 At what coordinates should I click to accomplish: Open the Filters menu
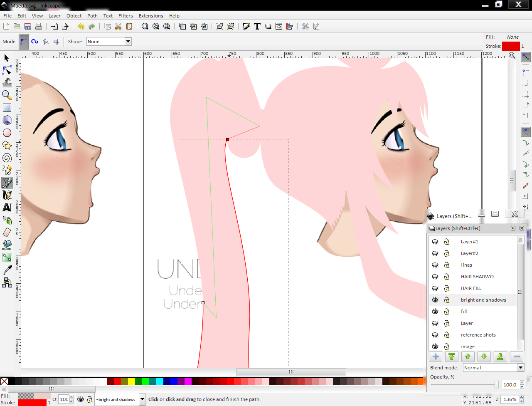[126, 16]
